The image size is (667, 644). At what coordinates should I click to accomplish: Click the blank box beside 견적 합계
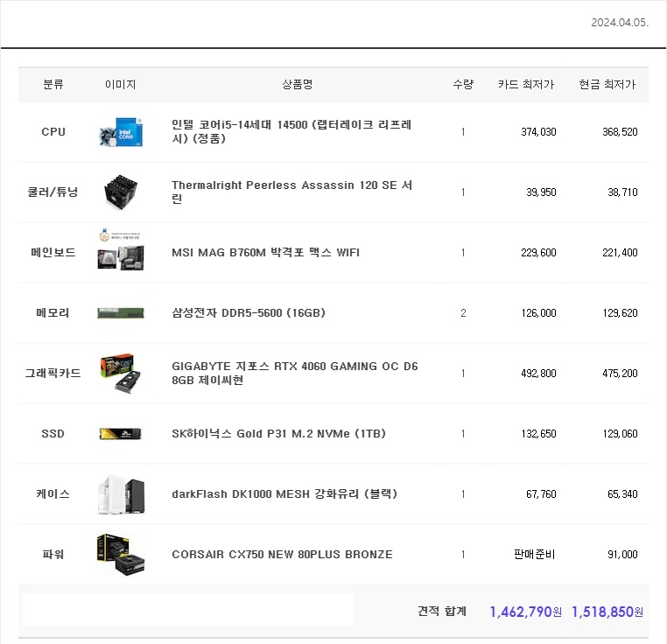[188, 611]
